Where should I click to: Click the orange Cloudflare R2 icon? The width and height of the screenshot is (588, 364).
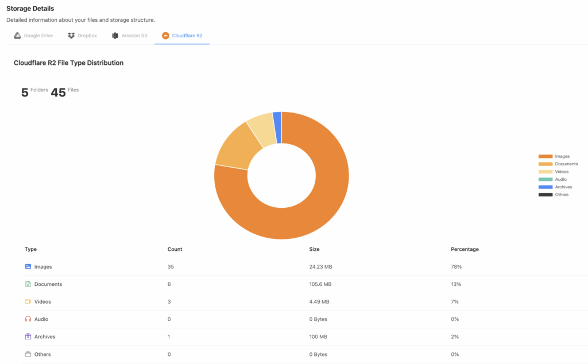165,36
